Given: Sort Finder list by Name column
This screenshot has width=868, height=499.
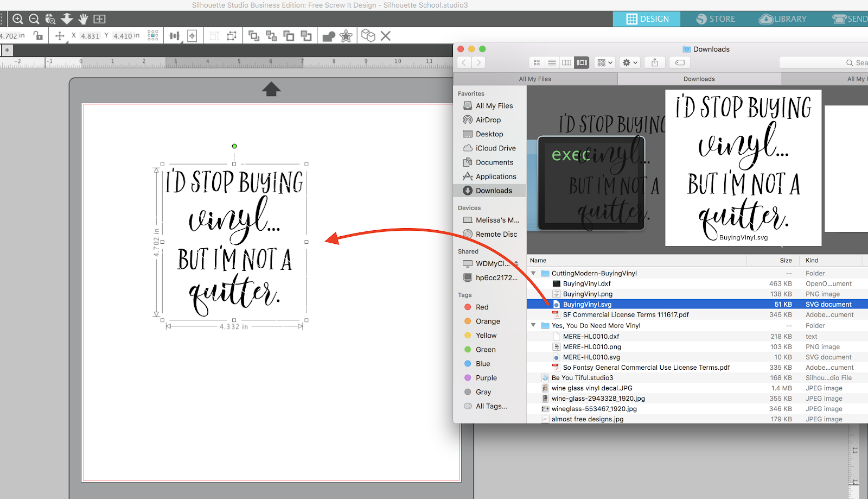Looking at the screenshot, I should (637, 261).
